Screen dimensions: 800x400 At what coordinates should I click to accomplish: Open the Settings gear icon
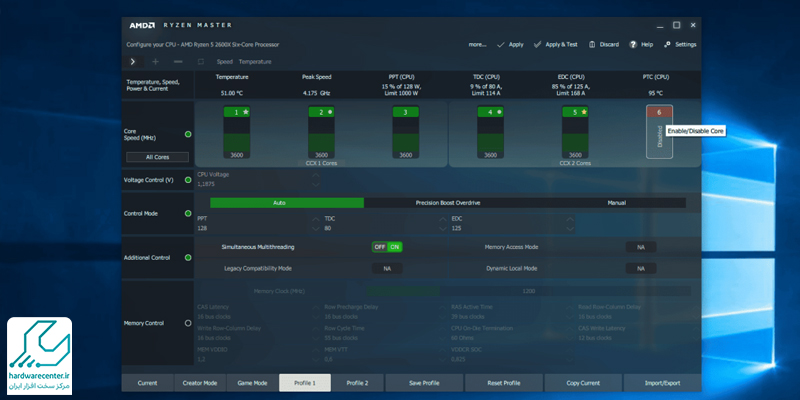click(x=667, y=44)
